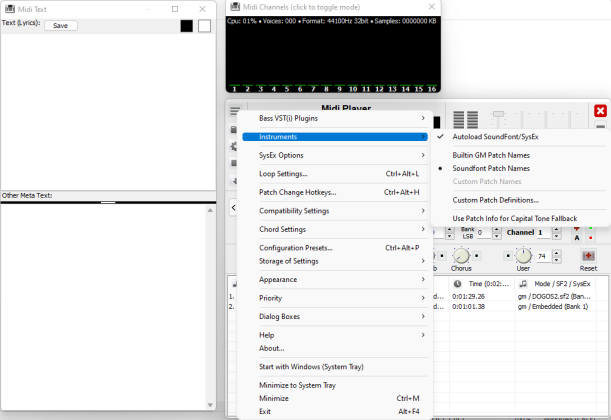Screen dimensions: 611x420
Task: Expand Dialog Boxes submenu
Action: [335, 316]
